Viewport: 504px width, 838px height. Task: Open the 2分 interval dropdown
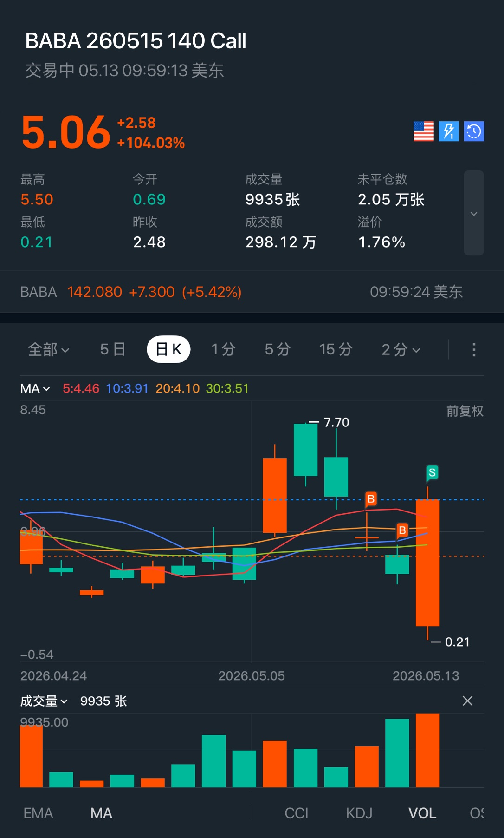(x=401, y=349)
